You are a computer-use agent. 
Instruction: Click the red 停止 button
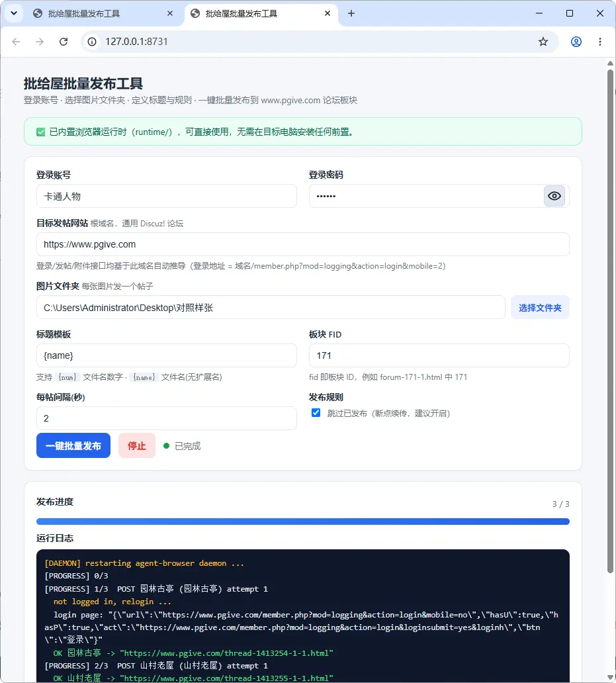[137, 445]
